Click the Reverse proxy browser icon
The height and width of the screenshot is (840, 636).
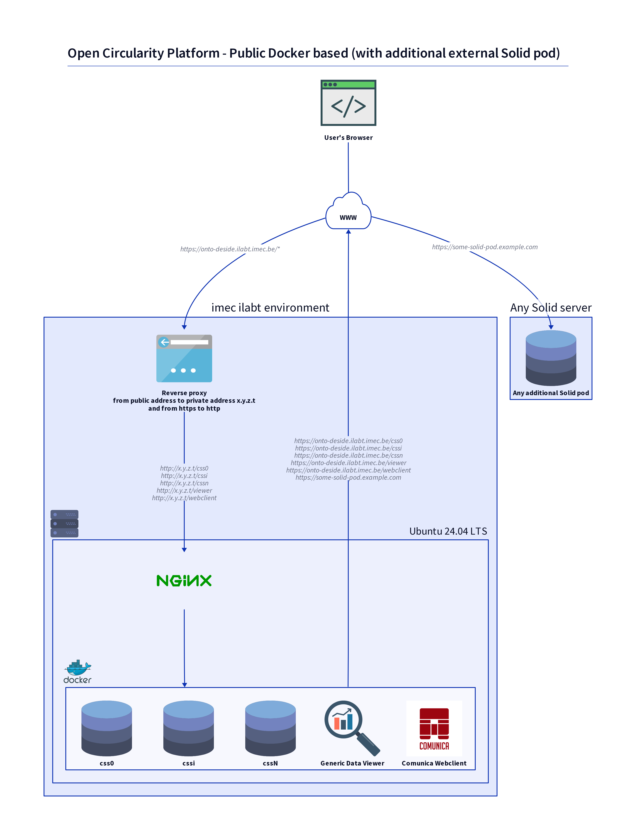[184, 358]
